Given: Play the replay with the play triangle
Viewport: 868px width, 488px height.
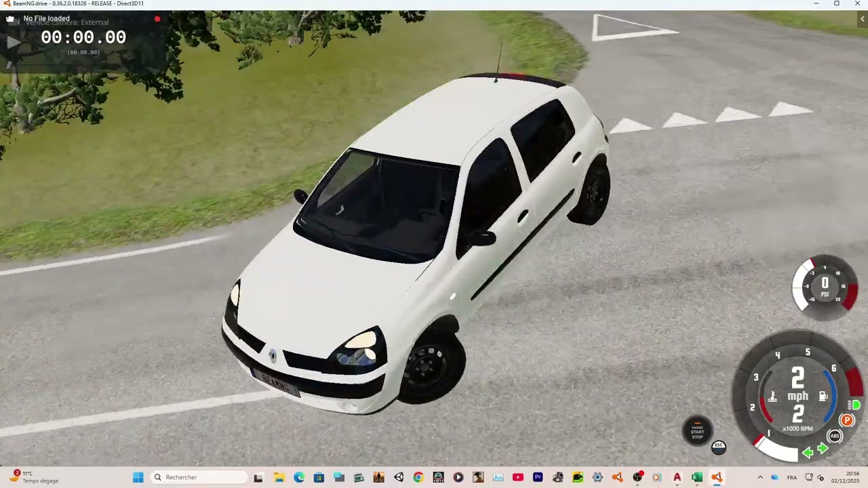Looking at the screenshot, I should coord(13,42).
